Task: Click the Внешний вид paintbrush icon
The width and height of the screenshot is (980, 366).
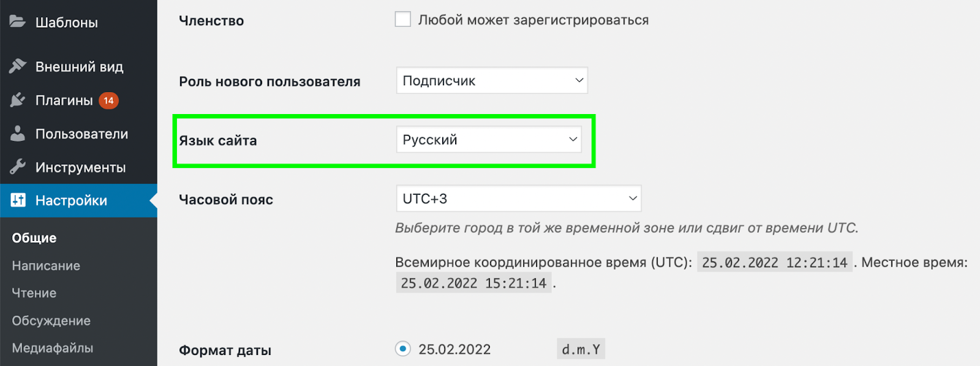Action: [x=18, y=66]
